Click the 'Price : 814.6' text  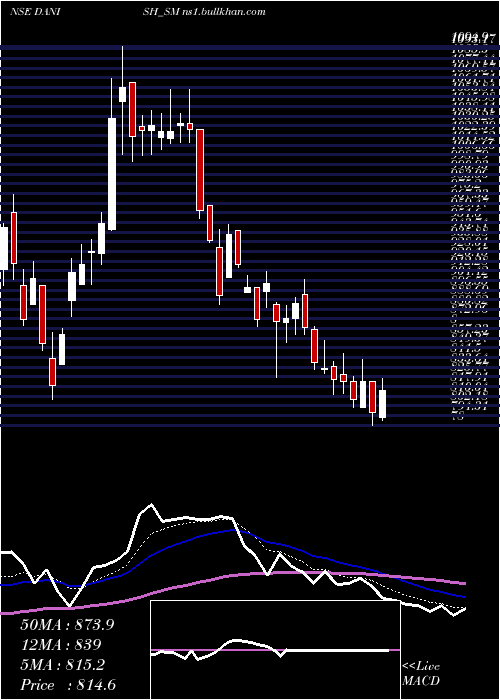(x=68, y=685)
